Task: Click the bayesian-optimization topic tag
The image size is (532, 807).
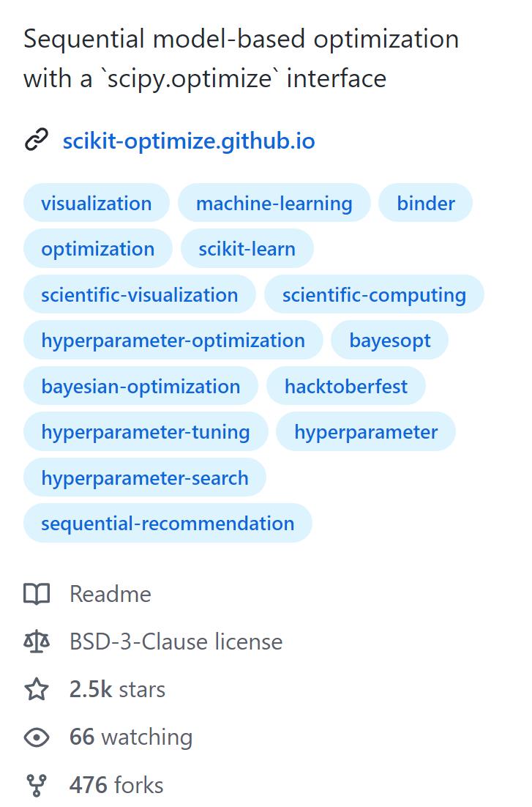Action: point(141,386)
